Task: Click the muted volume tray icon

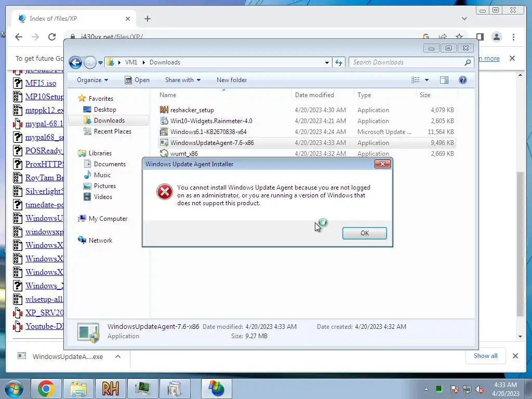Action: [480, 389]
